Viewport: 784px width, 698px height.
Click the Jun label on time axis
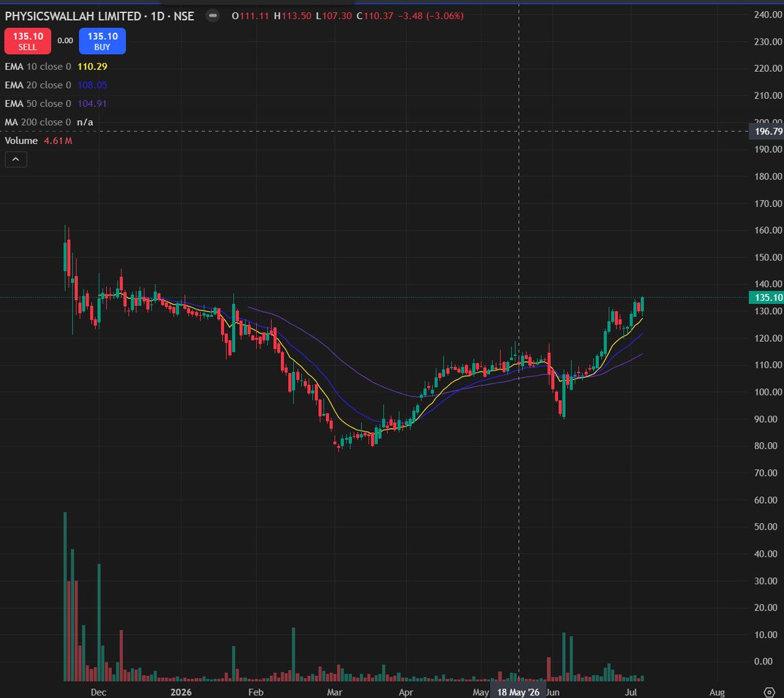click(x=553, y=692)
